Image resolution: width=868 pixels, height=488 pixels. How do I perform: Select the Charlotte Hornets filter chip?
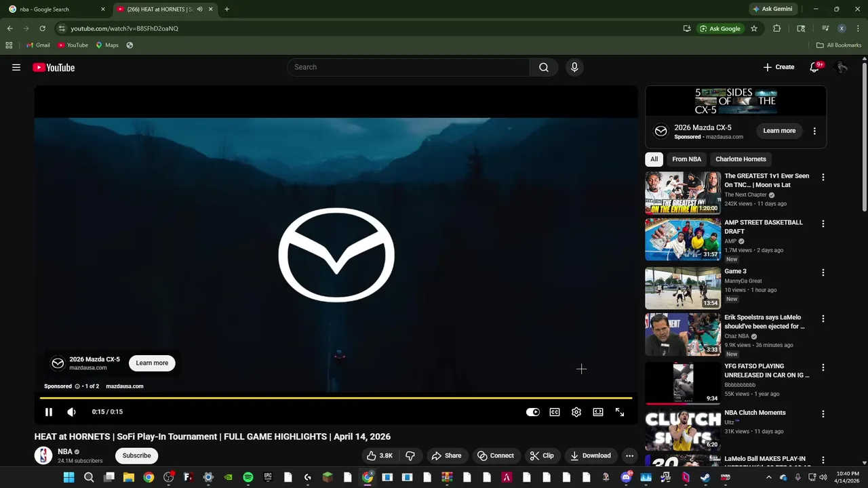click(741, 159)
